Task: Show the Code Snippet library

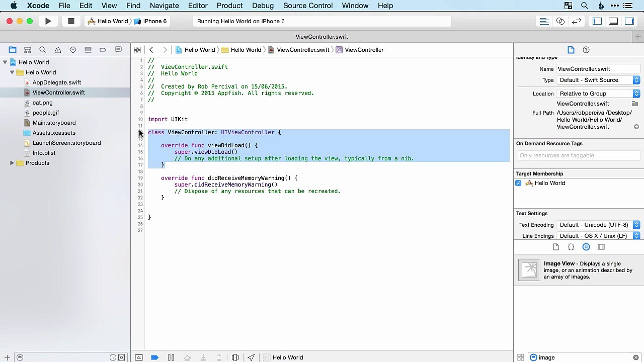Action: (571, 247)
